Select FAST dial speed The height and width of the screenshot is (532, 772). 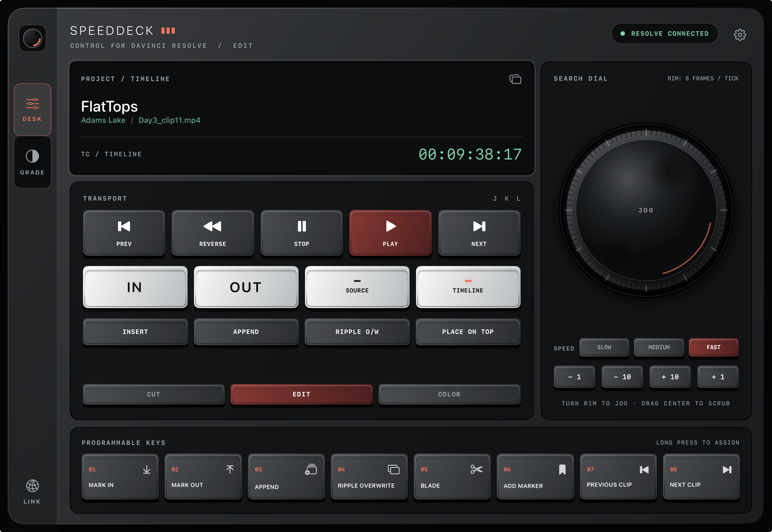click(714, 347)
